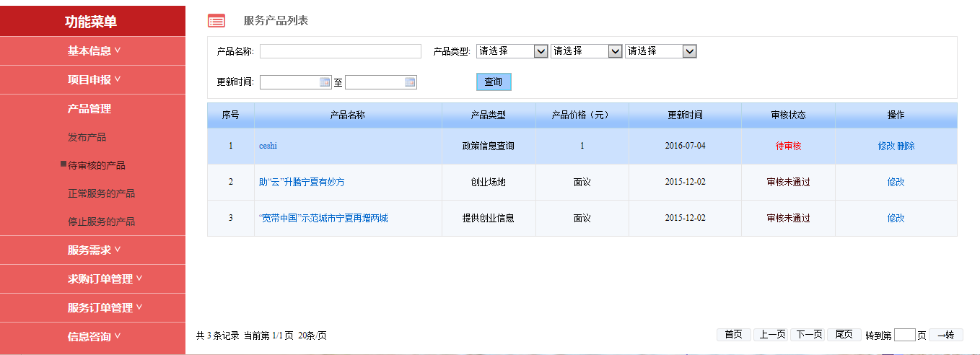980x355 pixels.
Task: Open 正常服务的产品 in the sidebar
Action: click(101, 193)
